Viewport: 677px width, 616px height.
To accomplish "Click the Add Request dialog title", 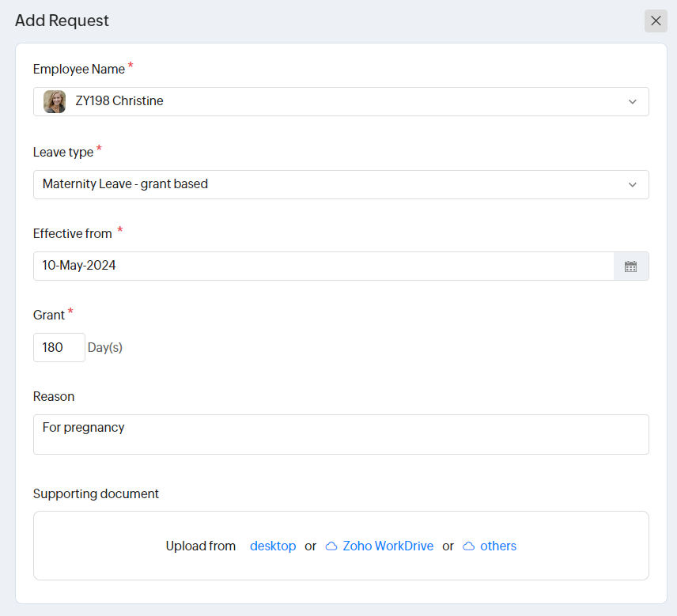I will (x=62, y=21).
